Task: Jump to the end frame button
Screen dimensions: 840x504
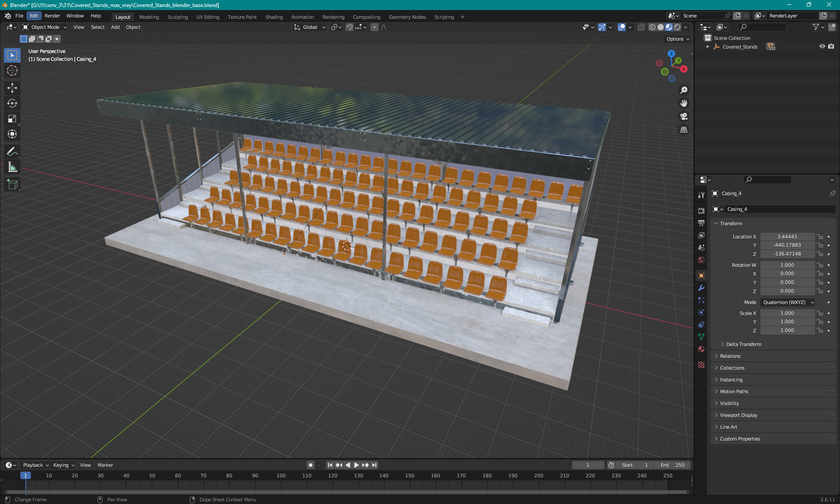Action: click(374, 465)
